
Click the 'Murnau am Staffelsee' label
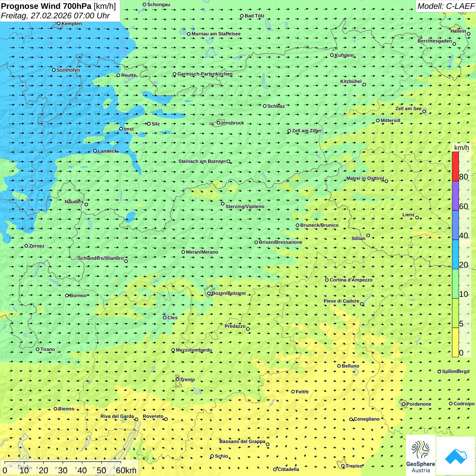point(216,34)
